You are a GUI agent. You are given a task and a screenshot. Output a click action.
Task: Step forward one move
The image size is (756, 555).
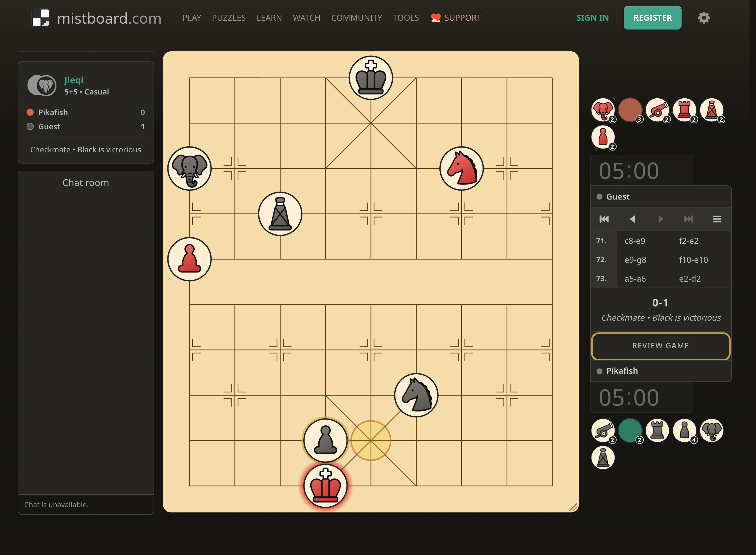tap(660, 219)
